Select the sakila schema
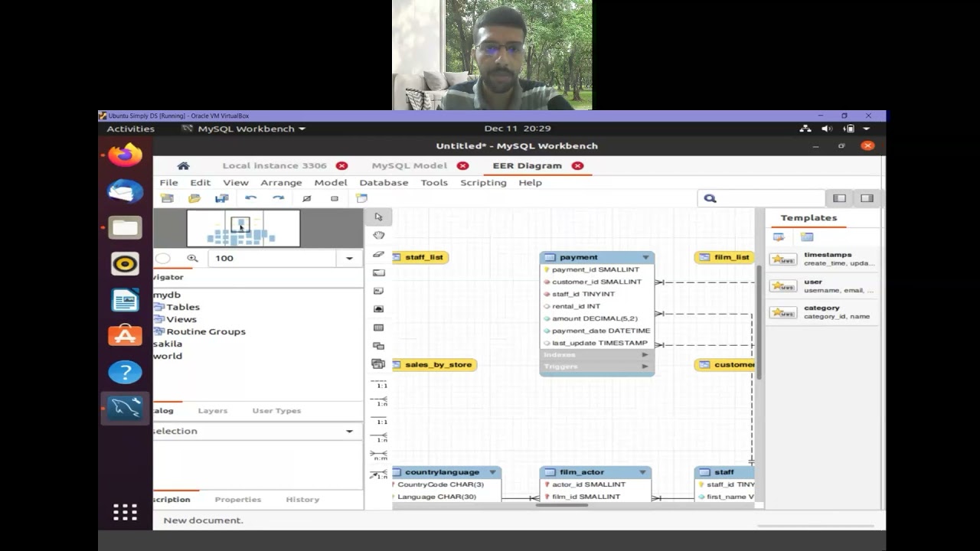Viewport: 980px width, 551px height. [168, 344]
